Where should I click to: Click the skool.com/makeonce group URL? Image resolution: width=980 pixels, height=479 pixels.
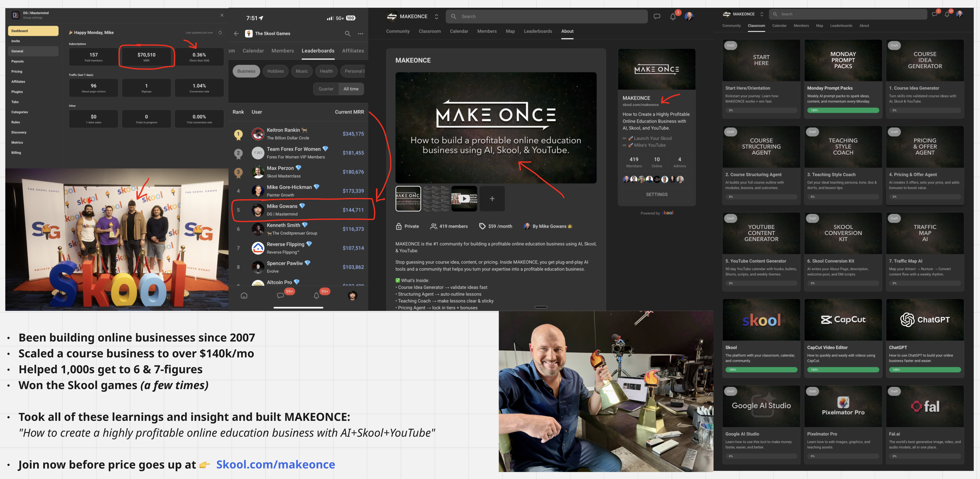tap(640, 105)
